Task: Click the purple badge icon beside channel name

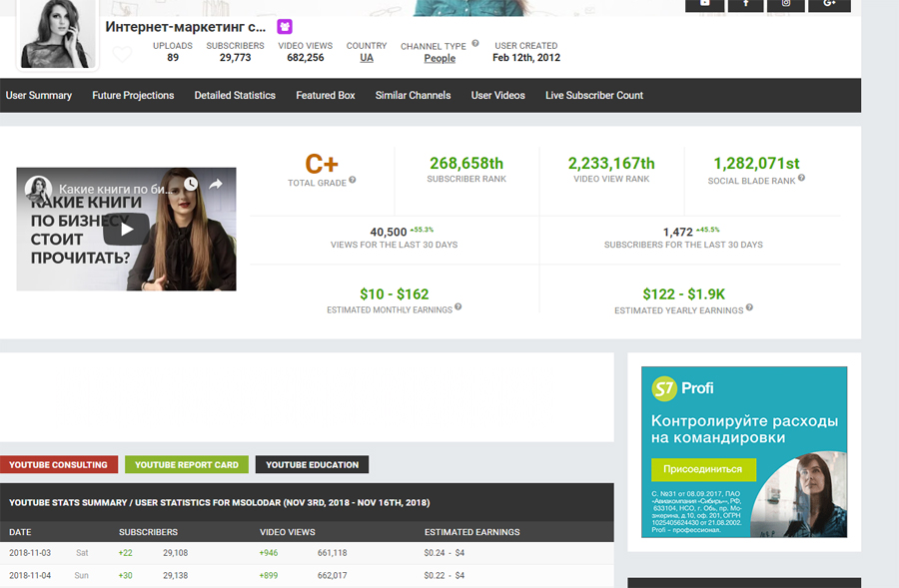Action: [285, 27]
